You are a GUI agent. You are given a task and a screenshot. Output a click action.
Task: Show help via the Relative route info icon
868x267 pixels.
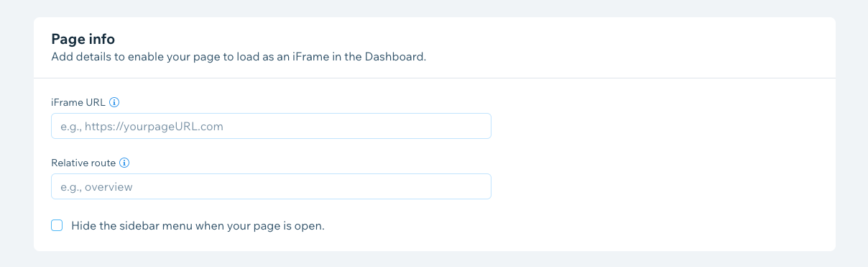point(124,163)
